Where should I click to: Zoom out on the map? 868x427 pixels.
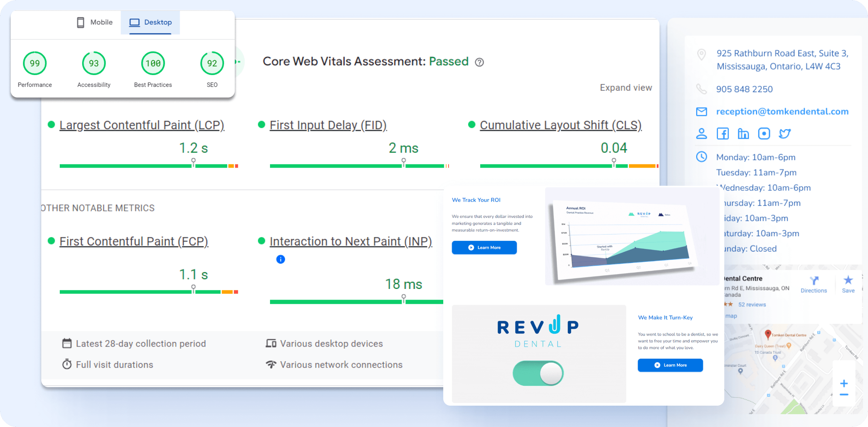pos(844,395)
